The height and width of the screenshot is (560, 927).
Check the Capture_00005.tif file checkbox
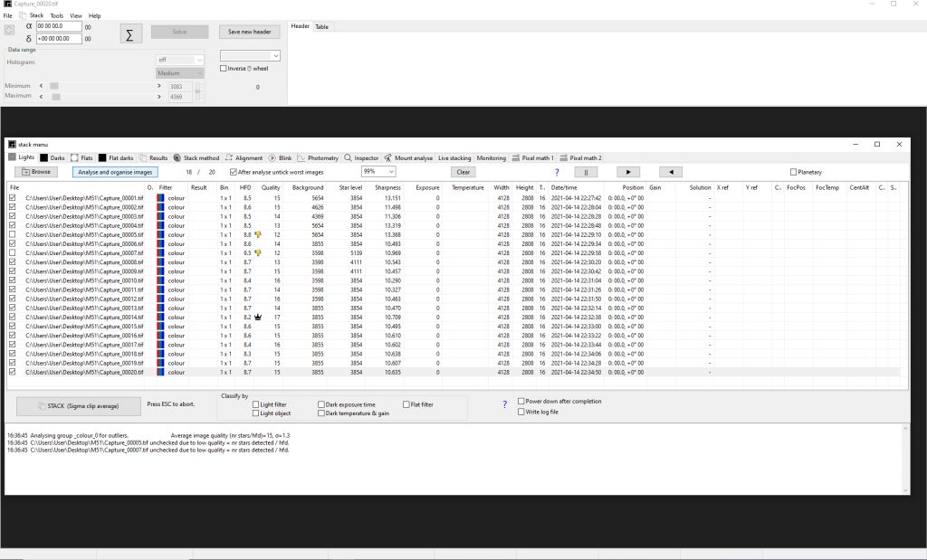[12, 234]
